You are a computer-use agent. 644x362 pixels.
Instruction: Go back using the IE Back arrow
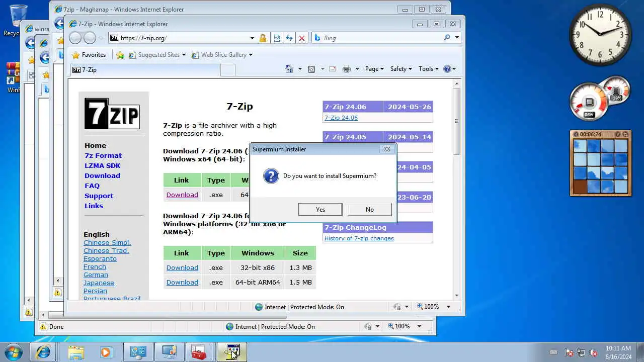75,38
